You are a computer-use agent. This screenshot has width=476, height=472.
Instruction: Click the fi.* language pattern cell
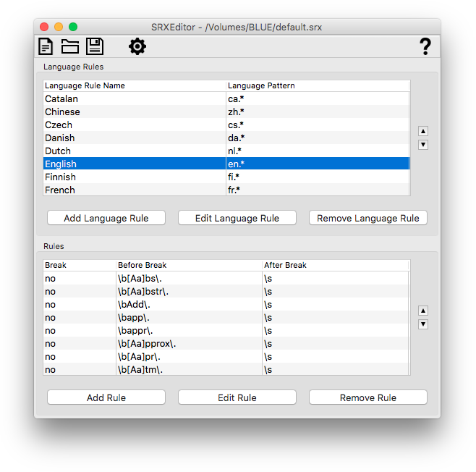318,177
